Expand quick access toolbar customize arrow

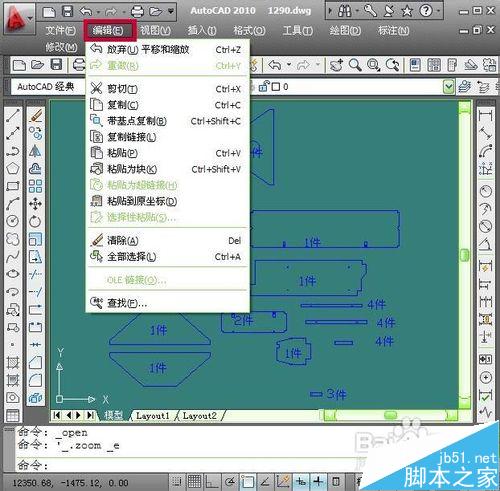[171, 12]
